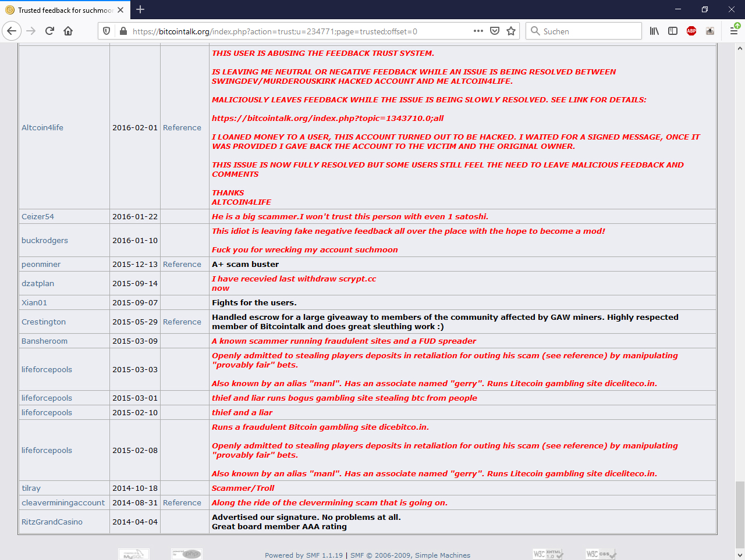Image resolution: width=745 pixels, height=560 pixels.
Task: Open Ceizer54 user profile
Action: click(x=38, y=216)
